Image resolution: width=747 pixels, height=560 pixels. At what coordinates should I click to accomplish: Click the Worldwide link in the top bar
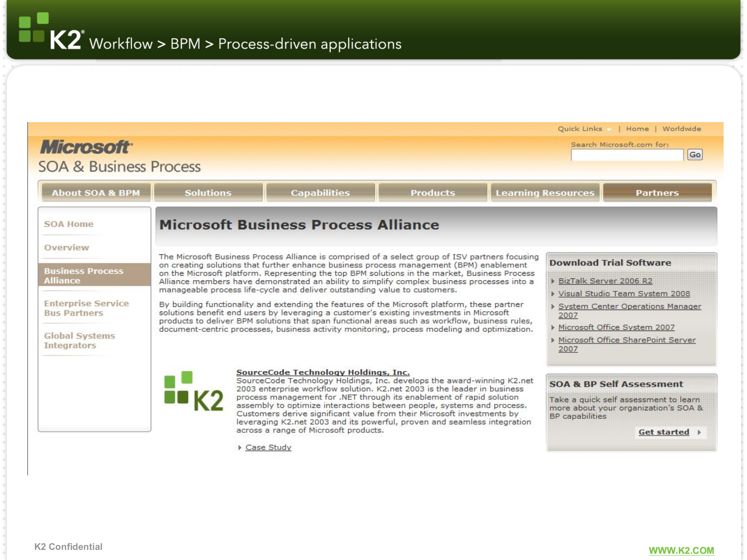pos(682,129)
